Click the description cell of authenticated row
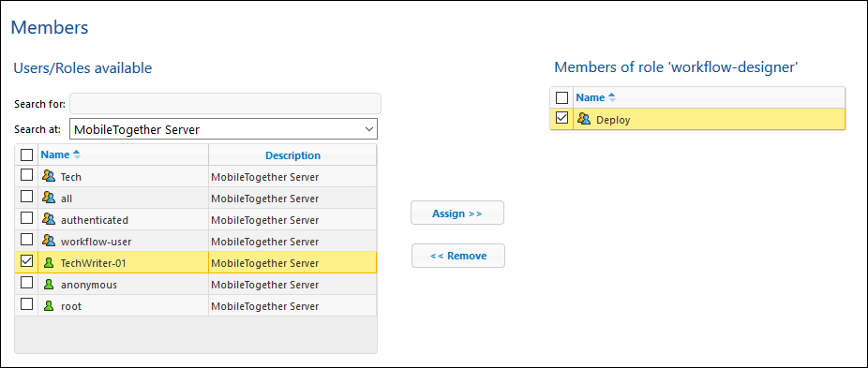Viewport: 868px width, 368px height. (292, 220)
